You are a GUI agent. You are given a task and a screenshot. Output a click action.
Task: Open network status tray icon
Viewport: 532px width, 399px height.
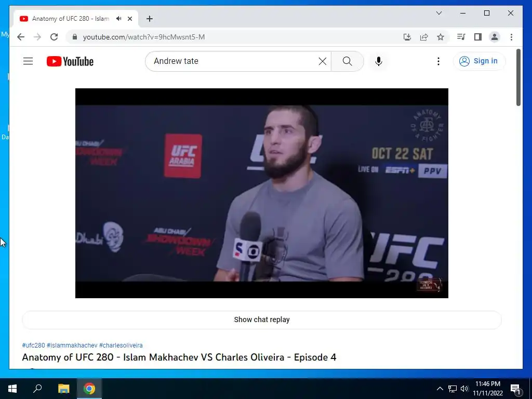453,389
